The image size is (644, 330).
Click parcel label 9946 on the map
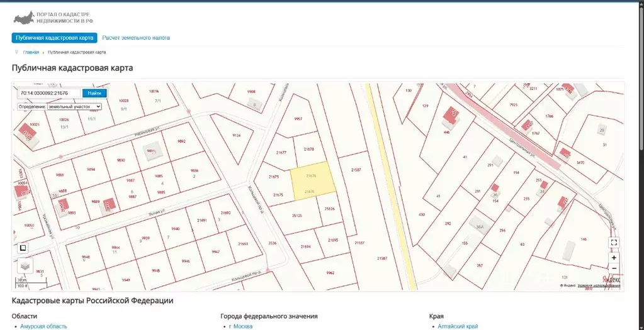(186, 261)
